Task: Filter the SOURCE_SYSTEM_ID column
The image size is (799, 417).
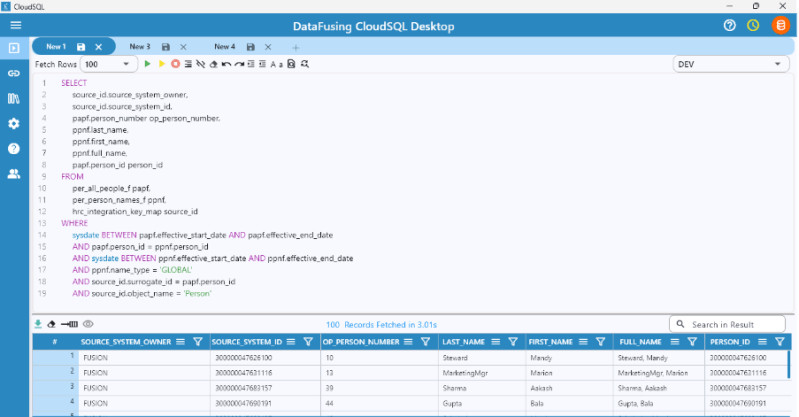Action: tap(308, 342)
